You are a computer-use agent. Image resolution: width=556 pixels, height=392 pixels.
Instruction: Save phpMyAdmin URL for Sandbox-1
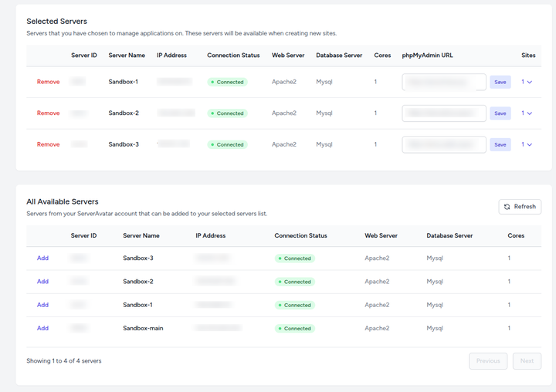[500, 82]
